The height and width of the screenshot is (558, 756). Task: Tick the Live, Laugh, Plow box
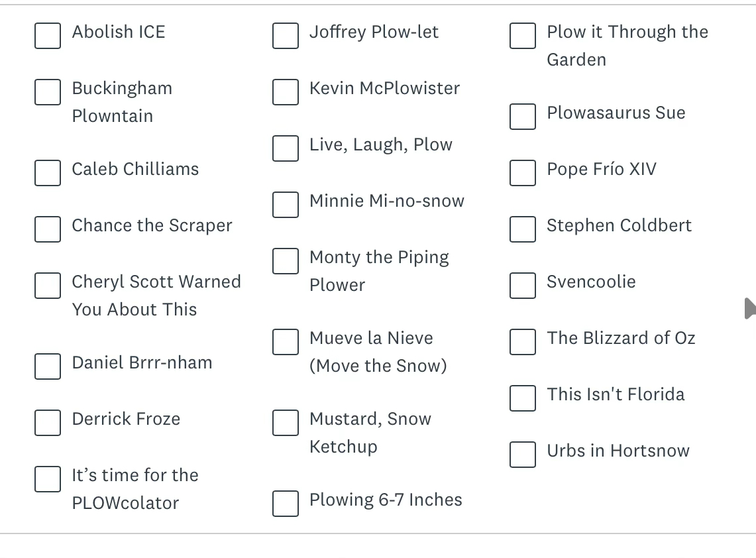click(286, 148)
